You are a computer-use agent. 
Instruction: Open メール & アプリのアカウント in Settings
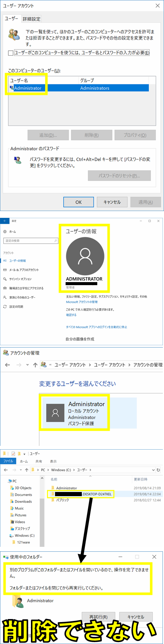pyautogui.click(x=24, y=270)
